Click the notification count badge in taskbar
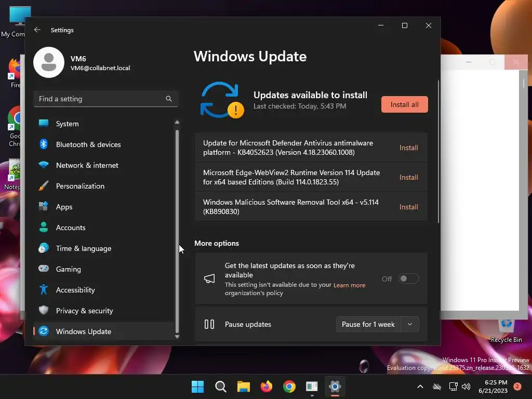This screenshot has height=399, width=532. tap(517, 387)
